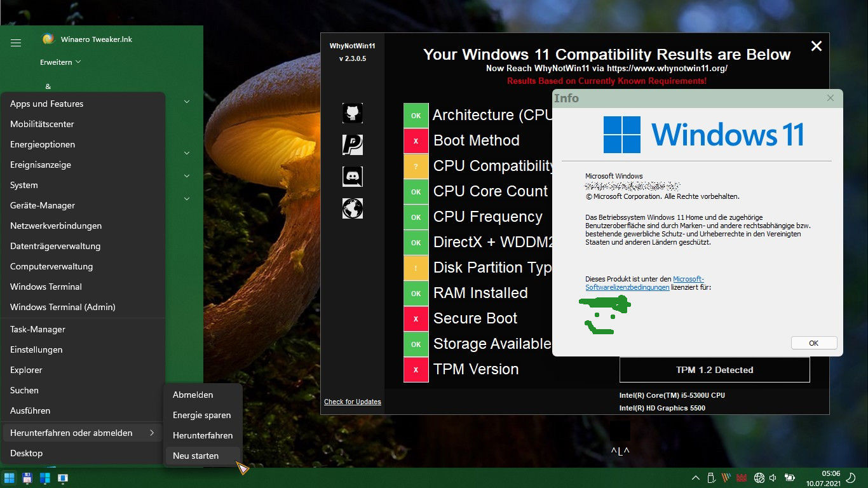Open the Microsoft-Softwarelizenzbedingungen link
The height and width of the screenshot is (488, 868).
point(644,283)
